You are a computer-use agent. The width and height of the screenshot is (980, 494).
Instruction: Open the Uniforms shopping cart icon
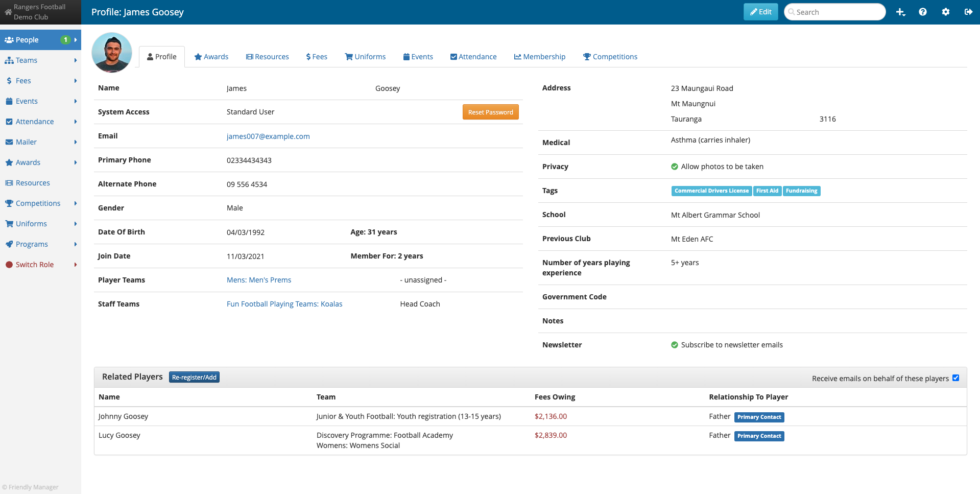click(x=9, y=224)
